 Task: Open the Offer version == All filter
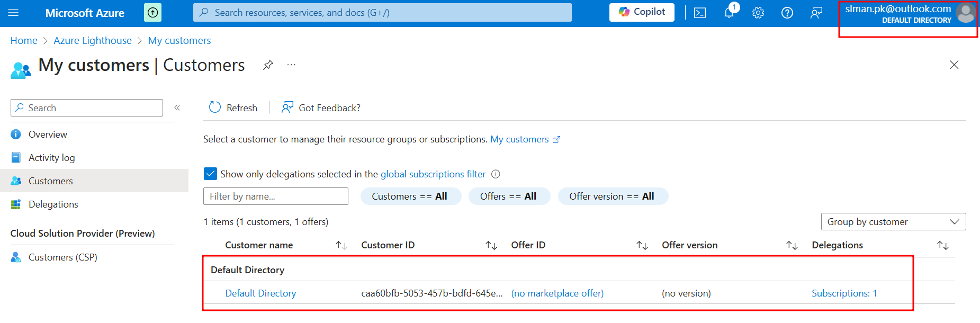tap(613, 196)
